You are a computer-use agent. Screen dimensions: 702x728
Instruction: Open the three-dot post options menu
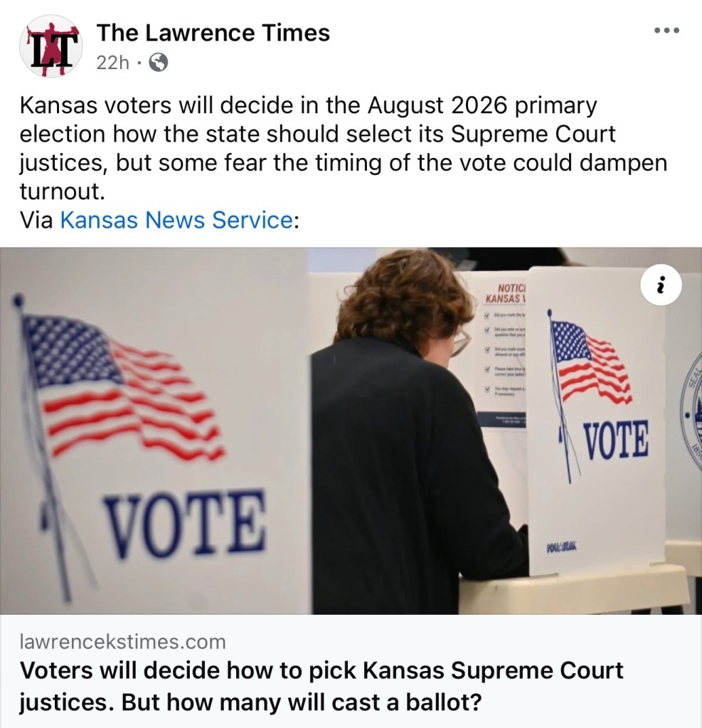pyautogui.click(x=666, y=31)
